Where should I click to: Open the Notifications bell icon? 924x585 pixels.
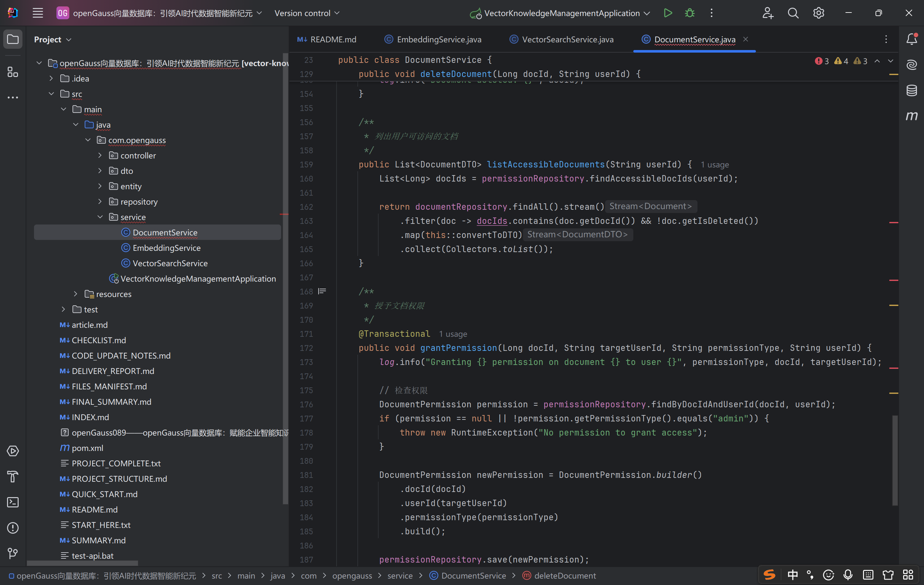(x=911, y=39)
